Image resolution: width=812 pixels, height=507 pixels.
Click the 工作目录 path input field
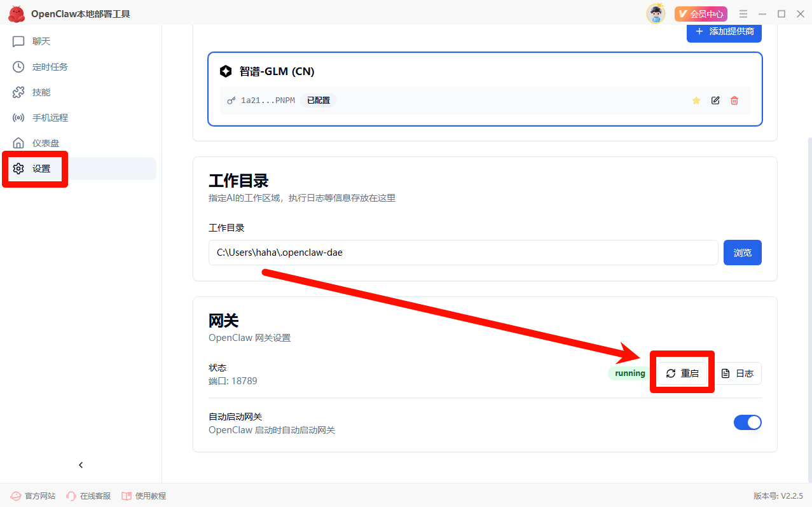tap(463, 253)
